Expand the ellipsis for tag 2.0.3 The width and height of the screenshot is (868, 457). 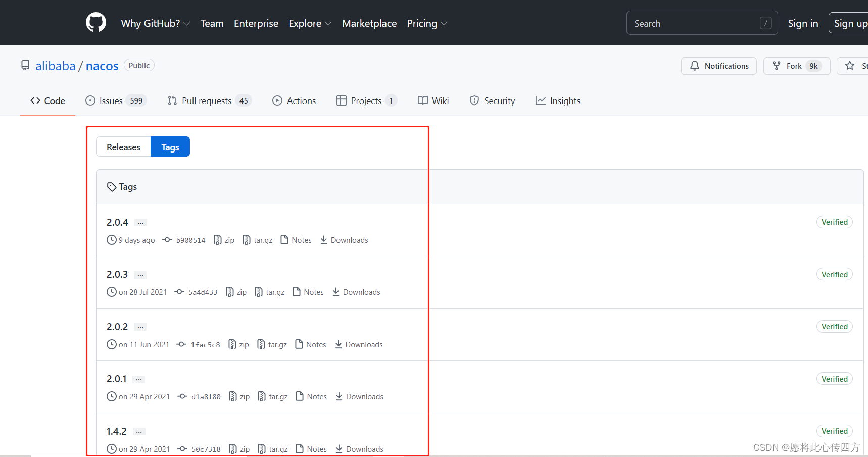pyautogui.click(x=140, y=275)
